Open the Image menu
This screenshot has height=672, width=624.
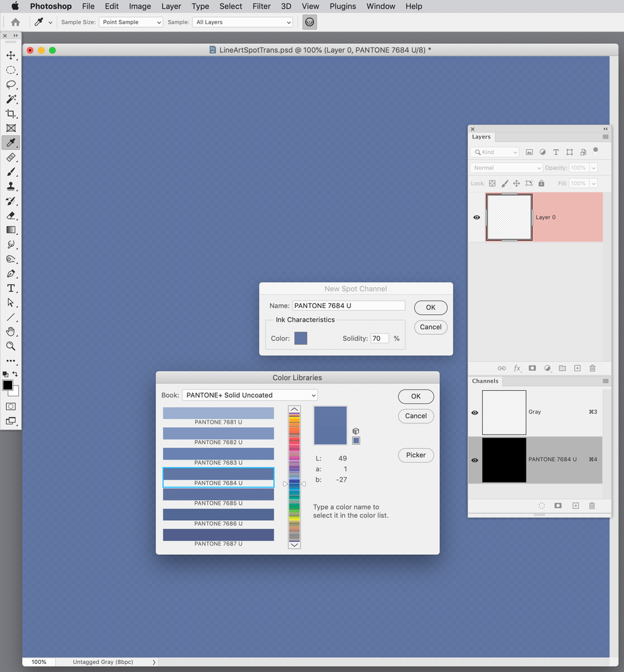pos(140,7)
